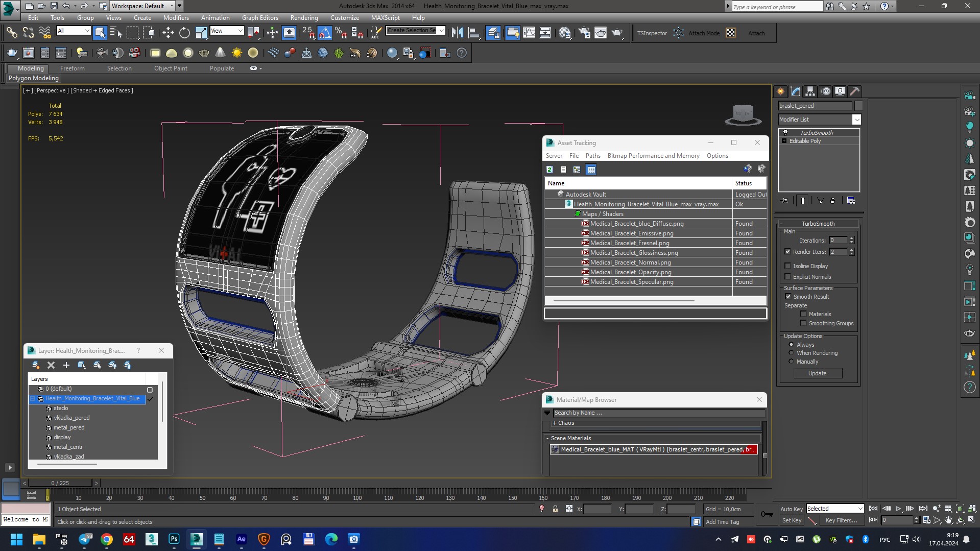The image size is (980, 551).
Task: Toggle the Selection Lock padlock icon
Action: pyautogui.click(x=555, y=509)
